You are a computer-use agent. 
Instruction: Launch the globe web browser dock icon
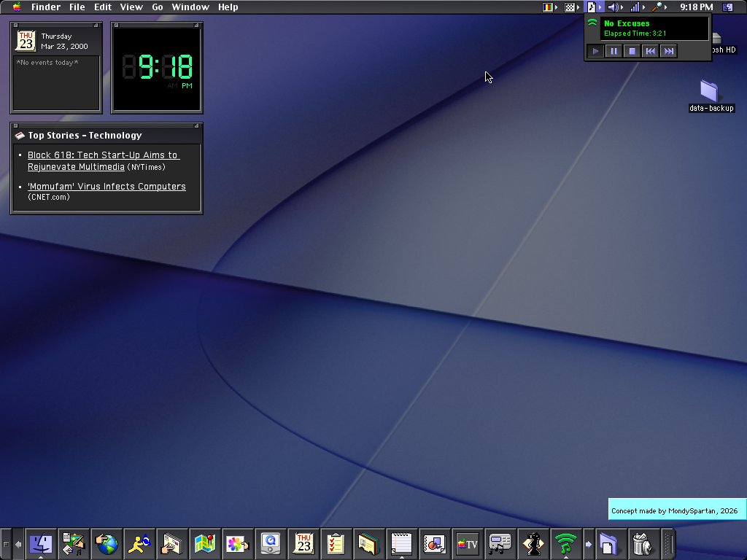point(107,543)
